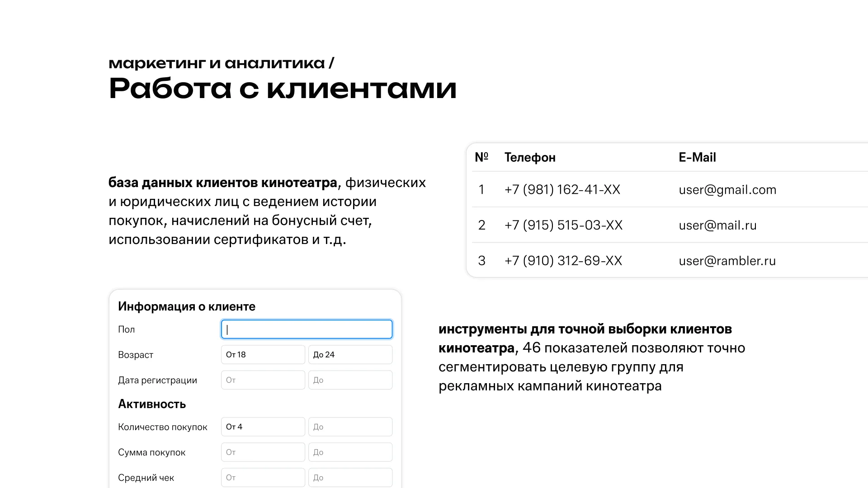868x488 pixels.
Task: Select Дата регистрации 'До' field
Action: [x=350, y=380]
